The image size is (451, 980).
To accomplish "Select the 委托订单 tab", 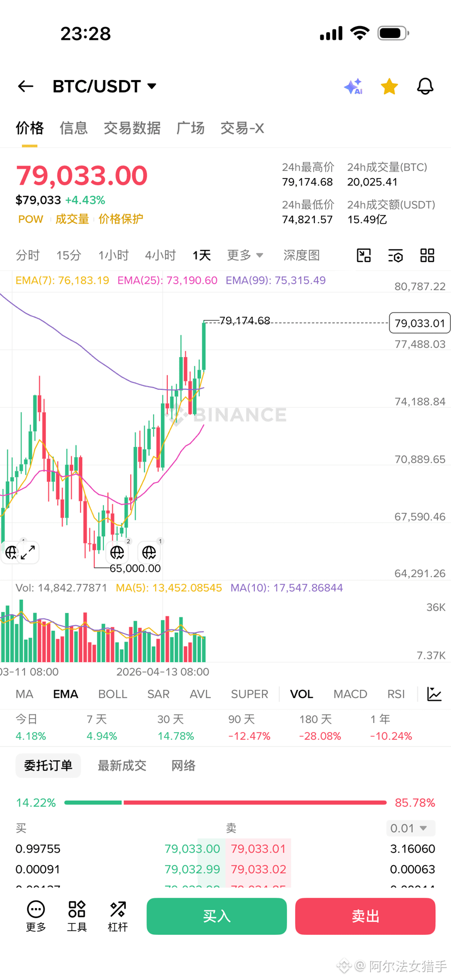I will (x=48, y=765).
